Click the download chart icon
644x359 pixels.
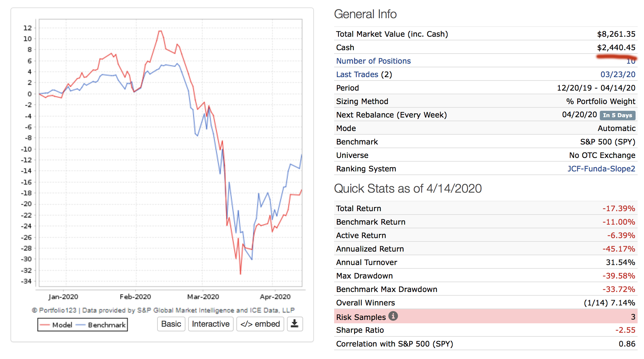(x=294, y=324)
